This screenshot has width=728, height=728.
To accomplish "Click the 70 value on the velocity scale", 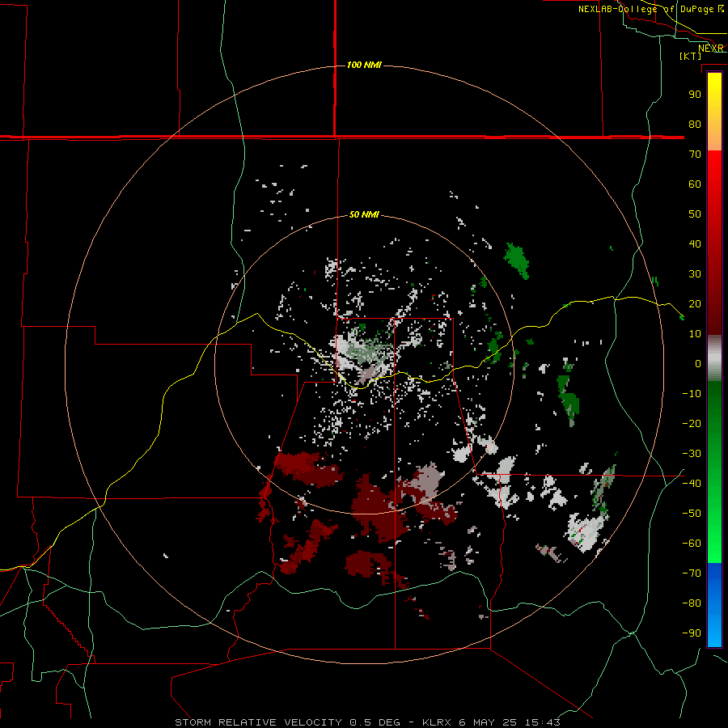I will tap(695, 154).
